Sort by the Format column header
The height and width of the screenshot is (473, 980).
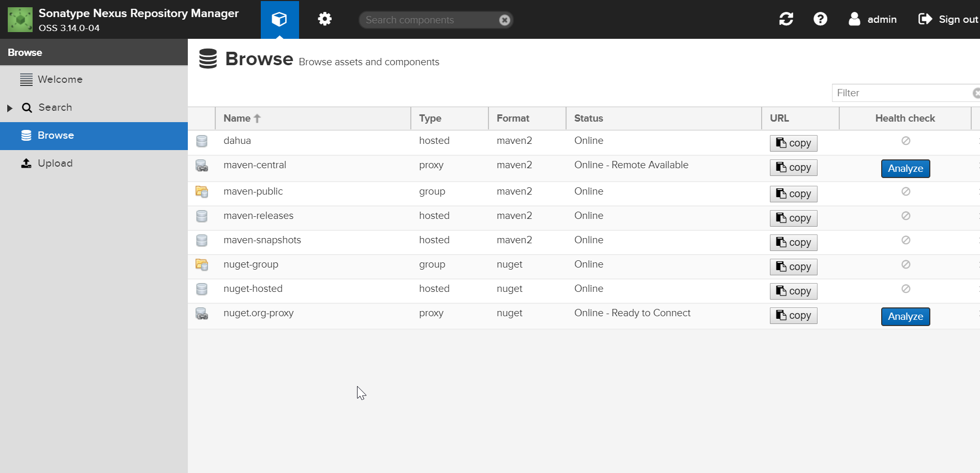point(527,119)
